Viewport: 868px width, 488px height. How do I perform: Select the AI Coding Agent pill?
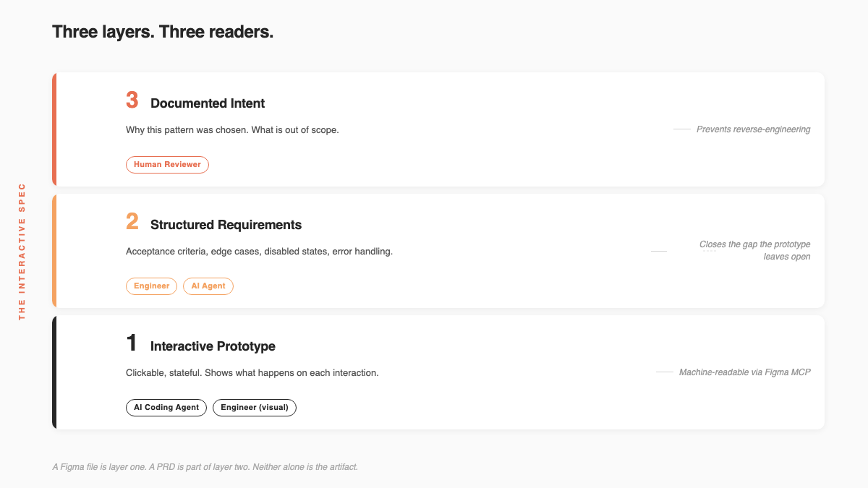click(x=166, y=407)
